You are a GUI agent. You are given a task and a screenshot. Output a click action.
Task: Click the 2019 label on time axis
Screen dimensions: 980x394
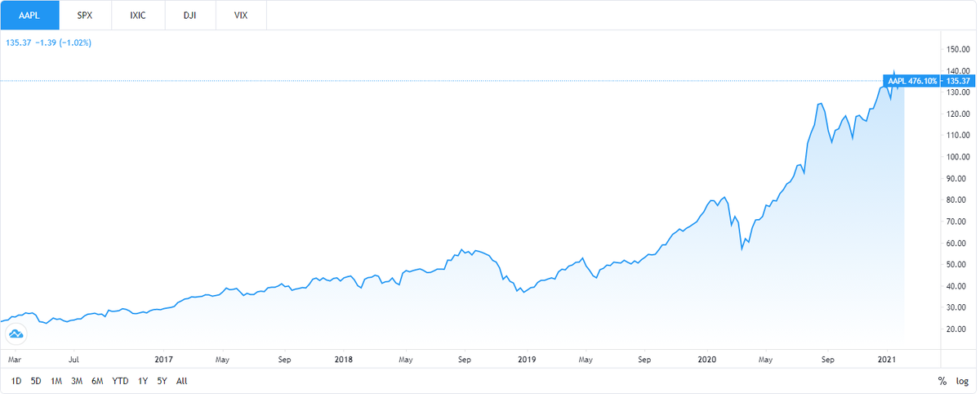pos(527,359)
